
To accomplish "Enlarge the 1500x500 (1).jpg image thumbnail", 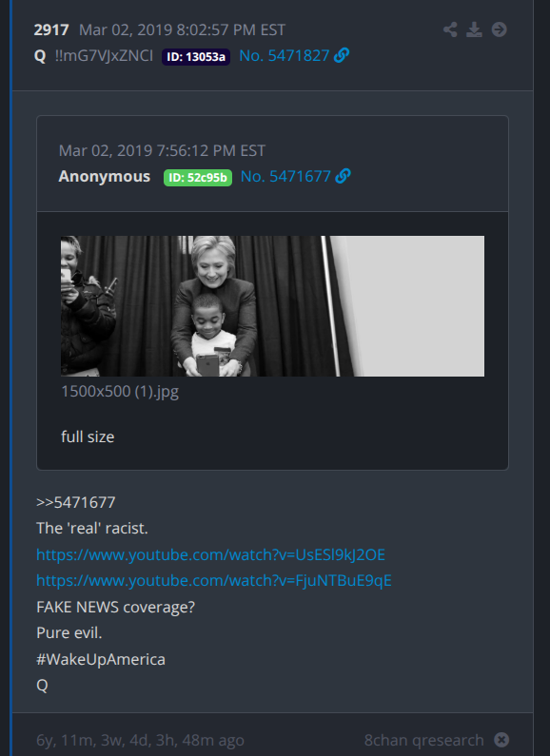I will (x=272, y=306).
